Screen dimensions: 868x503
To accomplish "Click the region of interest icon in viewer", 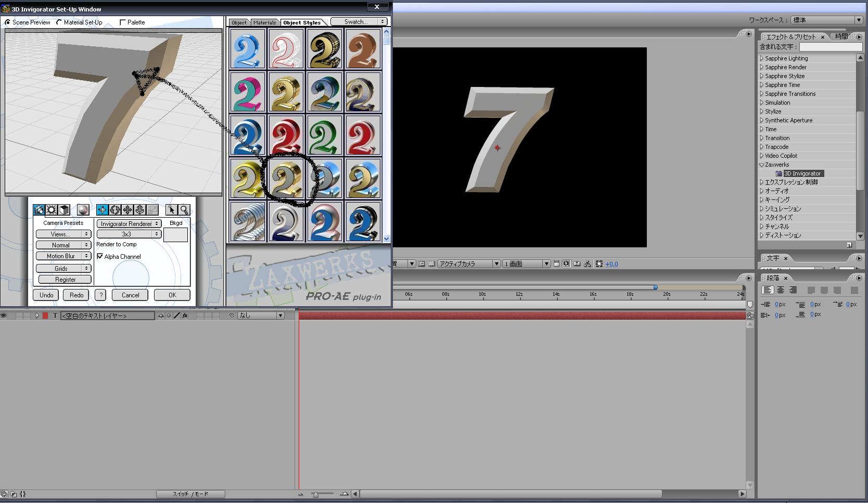I will (422, 264).
